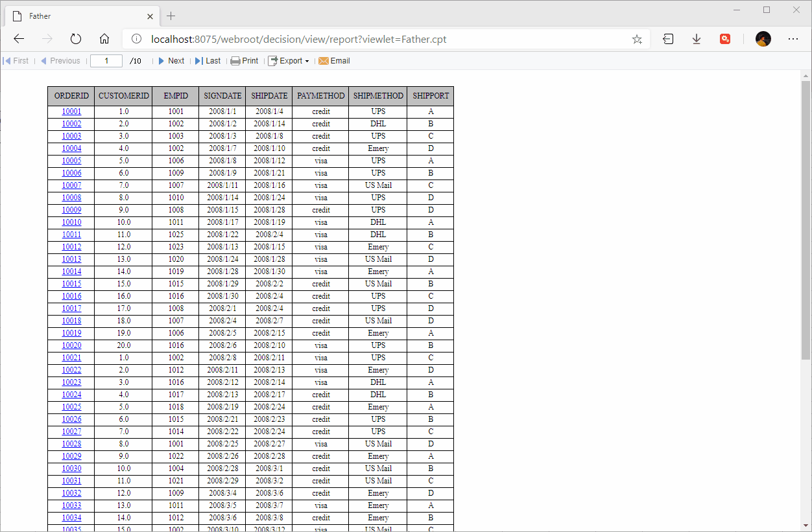Viewport: 812px width, 532px height.
Task: Open order link 10020
Action: click(71, 345)
